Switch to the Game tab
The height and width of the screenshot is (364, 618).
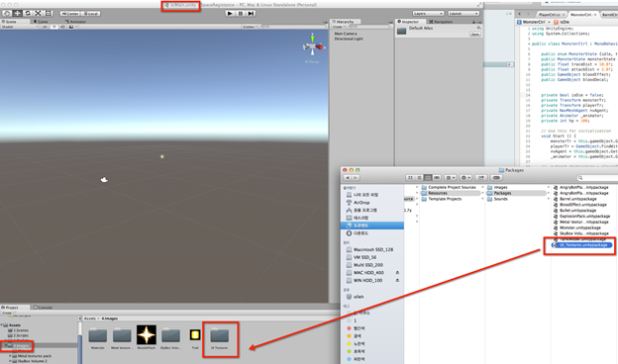42,22
